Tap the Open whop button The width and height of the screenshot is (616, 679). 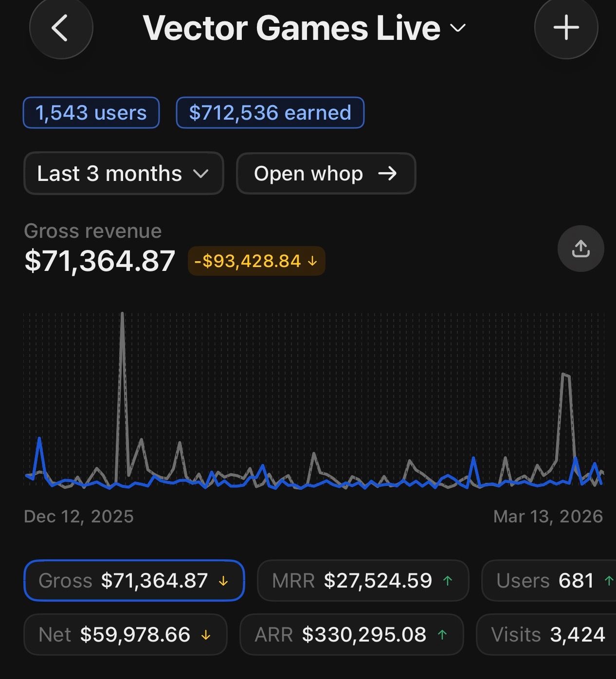pos(326,173)
